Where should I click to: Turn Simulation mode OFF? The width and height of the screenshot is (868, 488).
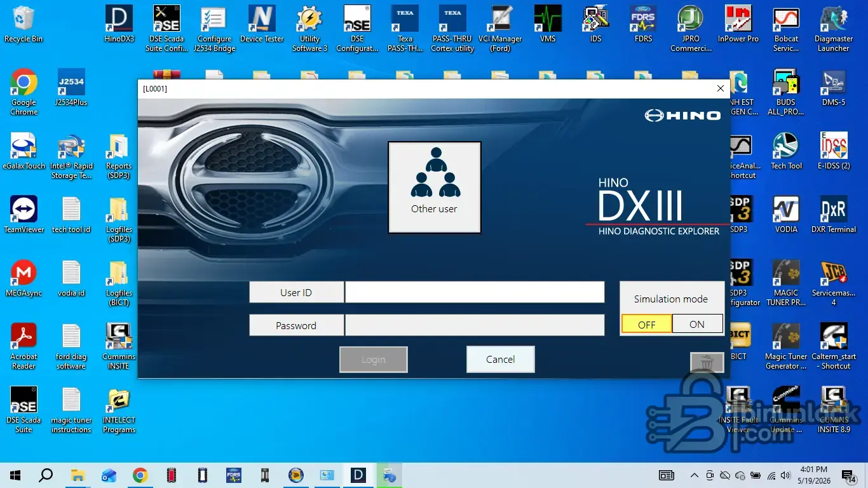click(646, 324)
